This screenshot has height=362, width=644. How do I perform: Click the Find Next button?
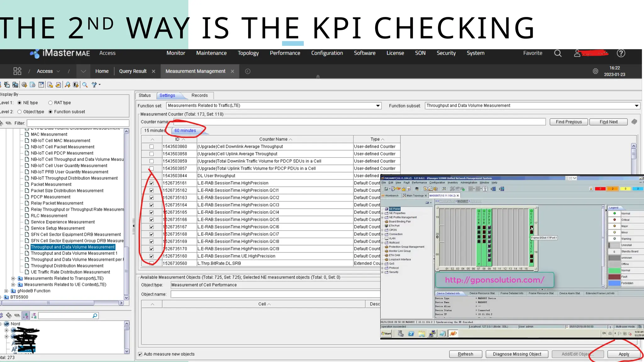pyautogui.click(x=608, y=122)
